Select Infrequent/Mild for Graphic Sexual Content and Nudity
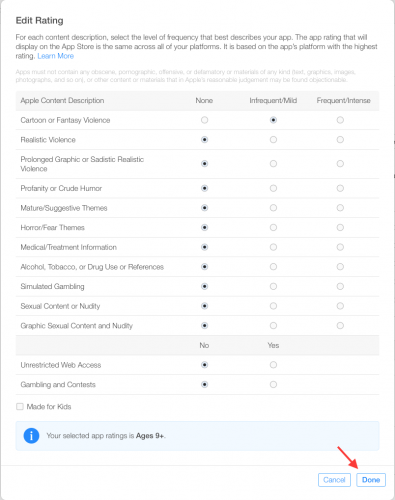This screenshot has width=395, height=500. pyautogui.click(x=273, y=326)
